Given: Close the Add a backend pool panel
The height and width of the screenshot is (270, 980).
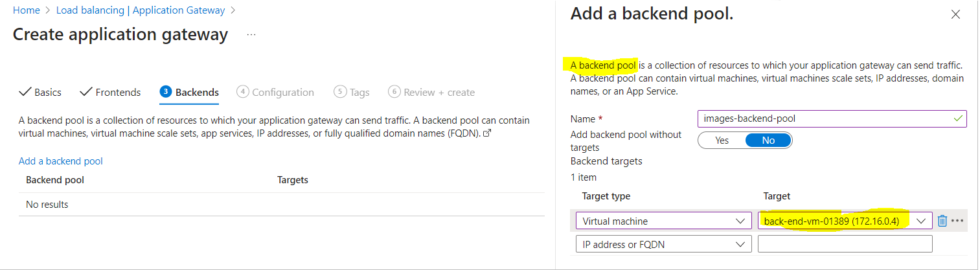Looking at the screenshot, I should pos(955,14).
